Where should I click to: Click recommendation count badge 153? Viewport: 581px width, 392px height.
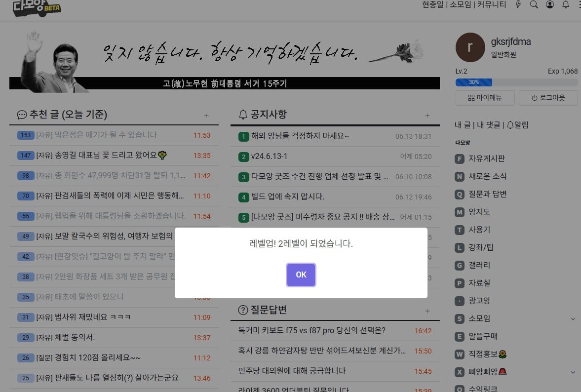26,135
